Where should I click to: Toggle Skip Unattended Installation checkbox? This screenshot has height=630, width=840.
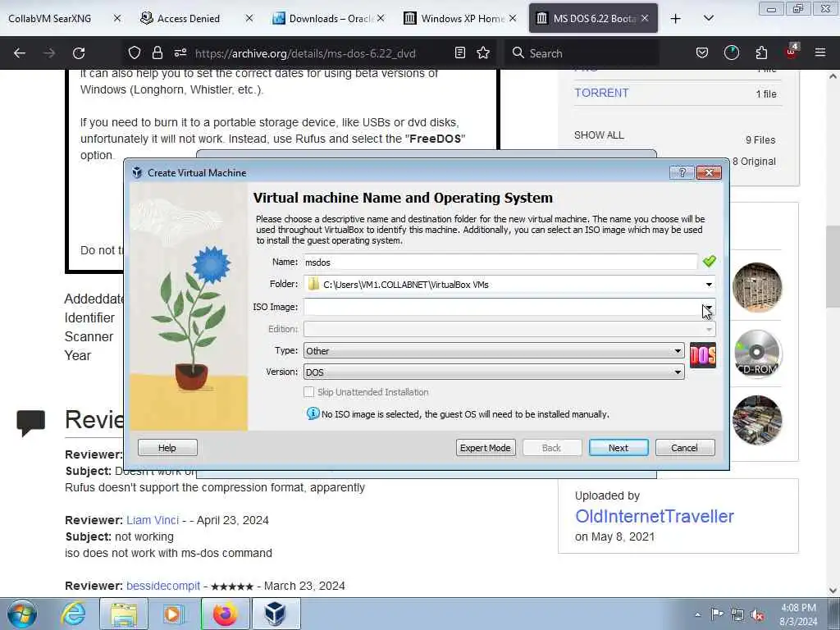(308, 392)
